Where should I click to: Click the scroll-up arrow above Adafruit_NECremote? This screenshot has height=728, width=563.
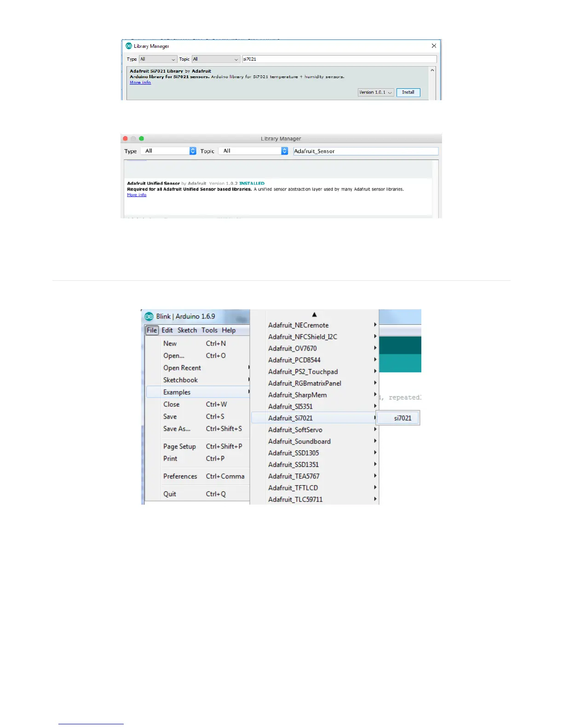tap(315, 315)
